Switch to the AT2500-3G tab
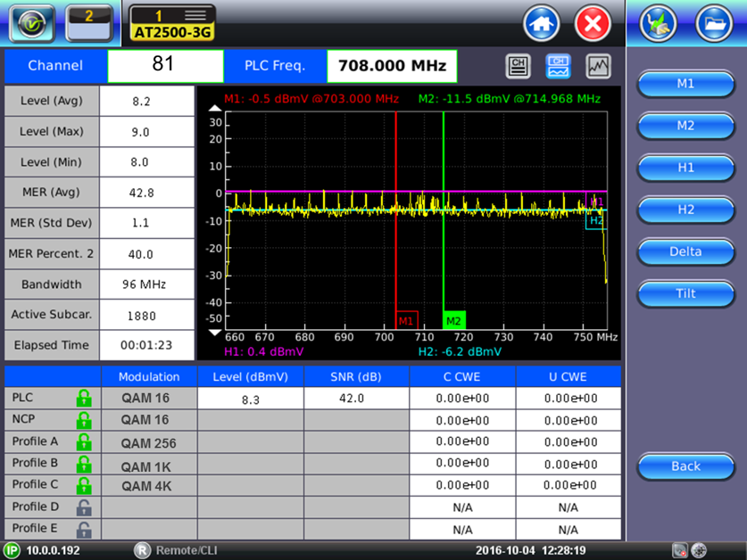747x560 pixels. (171, 23)
